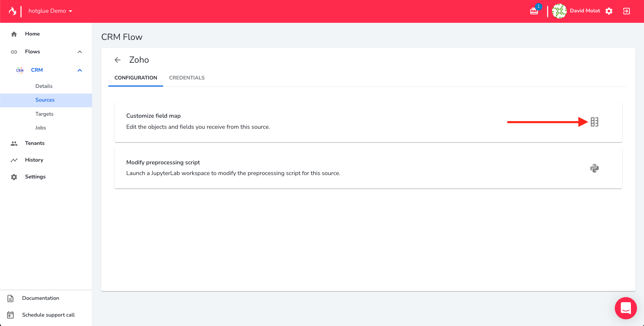Open the gift box notifications icon
644x326 pixels.
click(534, 11)
